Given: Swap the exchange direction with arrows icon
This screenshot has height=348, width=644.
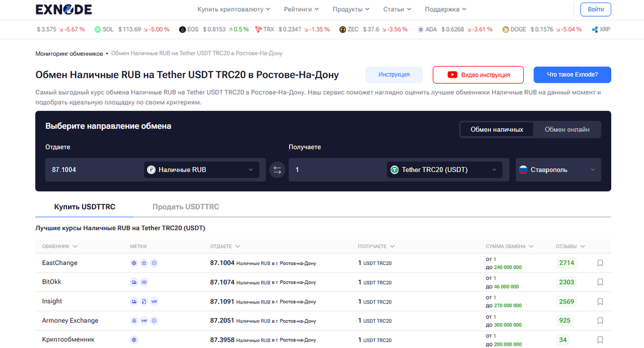Looking at the screenshot, I should tap(277, 170).
